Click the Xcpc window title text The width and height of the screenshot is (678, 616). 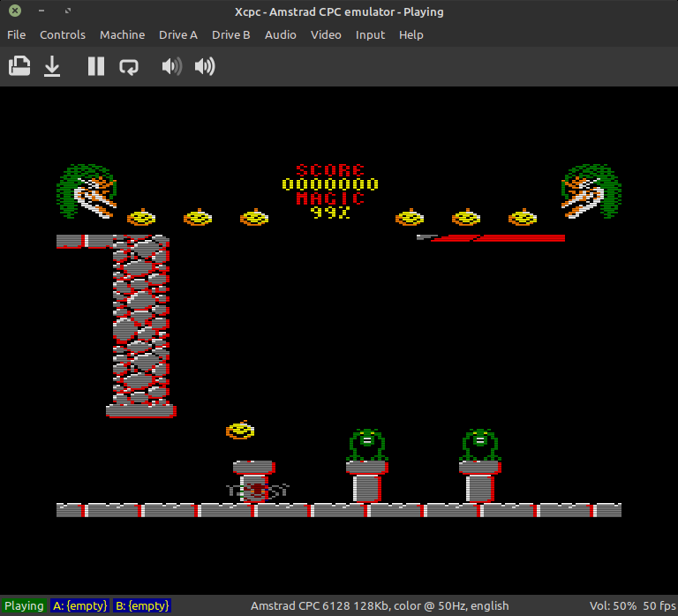pos(339,11)
